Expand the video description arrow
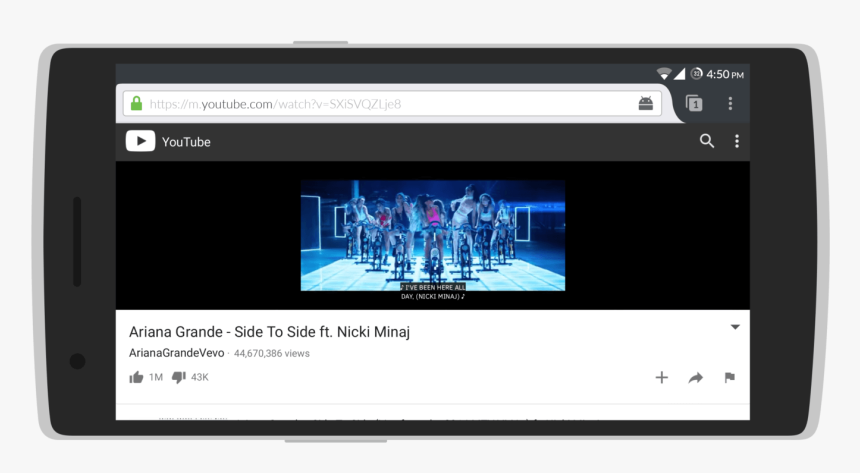Image resolution: width=860 pixels, height=473 pixels. click(735, 327)
